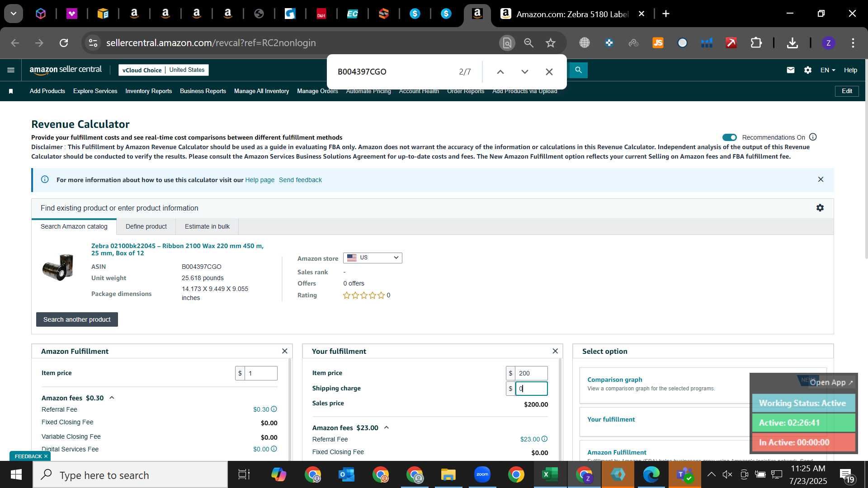Open Explore Services menu item
The height and width of the screenshot is (488, 868).
95,91
